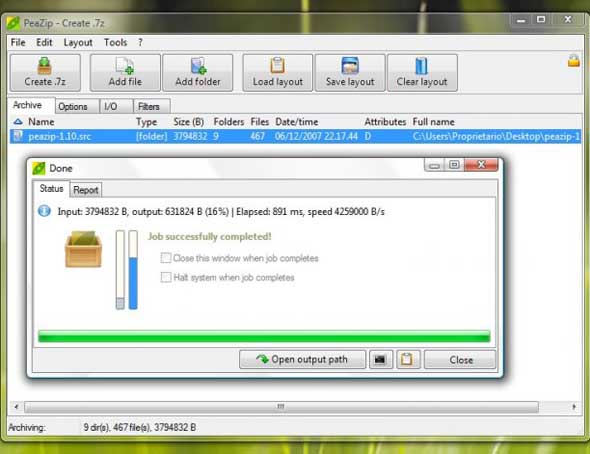Click the Add folder toolbar button
590x454 pixels.
pyautogui.click(x=198, y=73)
